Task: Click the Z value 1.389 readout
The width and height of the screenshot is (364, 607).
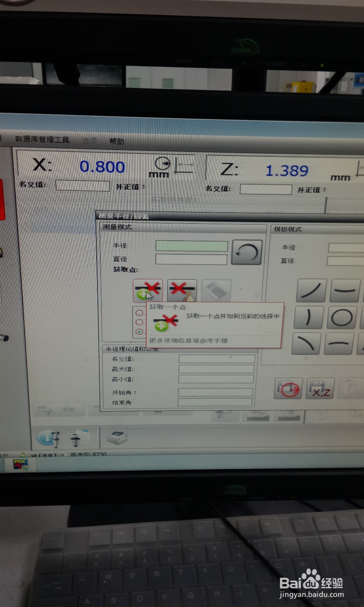Action: (x=287, y=171)
